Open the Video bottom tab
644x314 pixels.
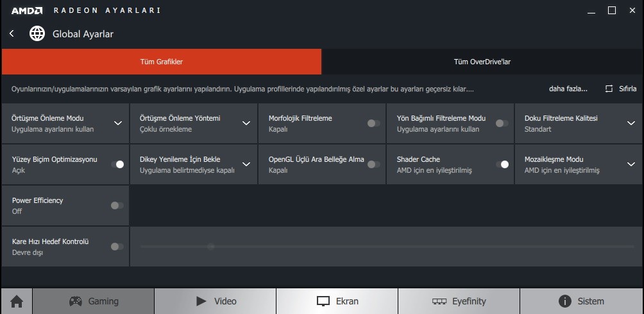tap(216, 301)
